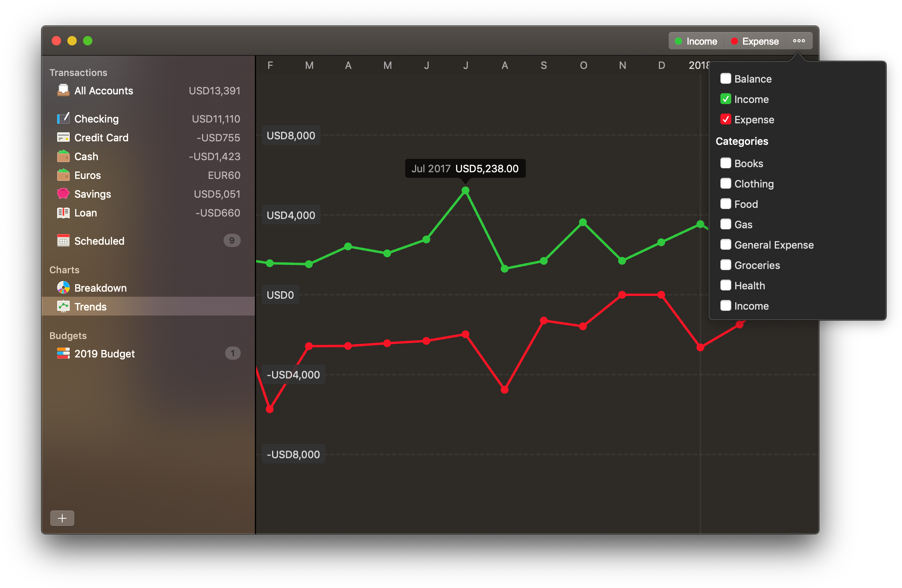902x588 pixels.
Task: Click the Trends chart icon
Action: [63, 307]
